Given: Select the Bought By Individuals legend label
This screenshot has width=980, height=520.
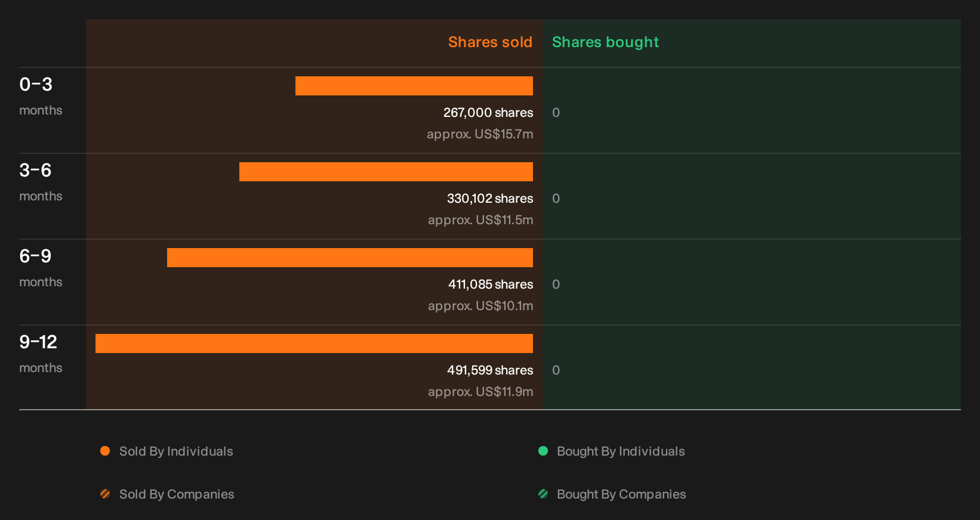Looking at the screenshot, I should pyautogui.click(x=621, y=451).
